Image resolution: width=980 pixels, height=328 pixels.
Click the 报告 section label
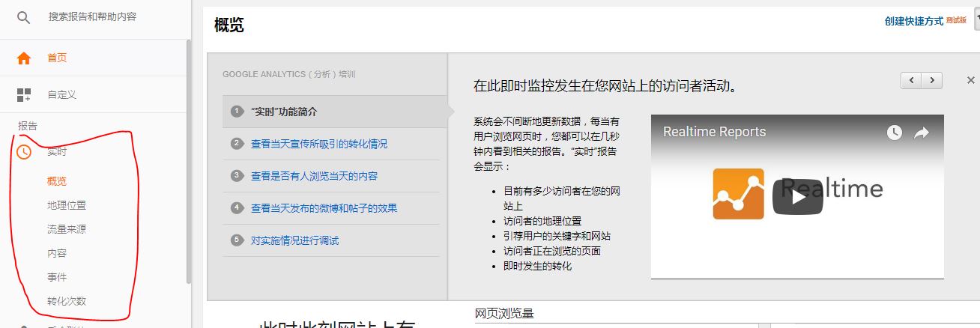pos(28,126)
